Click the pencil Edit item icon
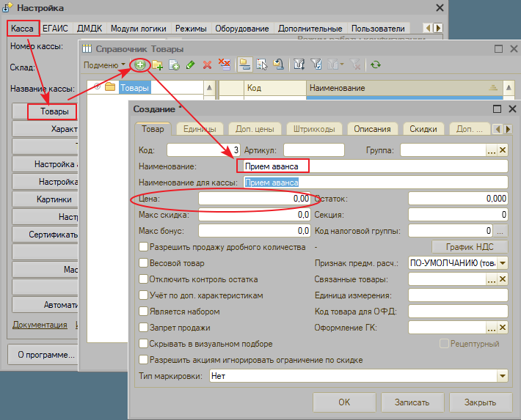This screenshot has height=420, width=521. [x=190, y=65]
